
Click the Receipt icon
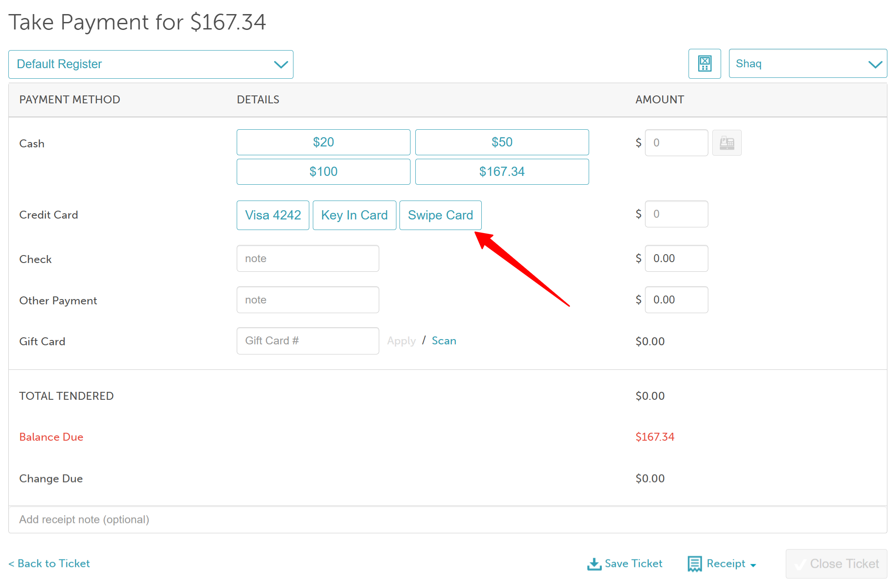tap(695, 564)
